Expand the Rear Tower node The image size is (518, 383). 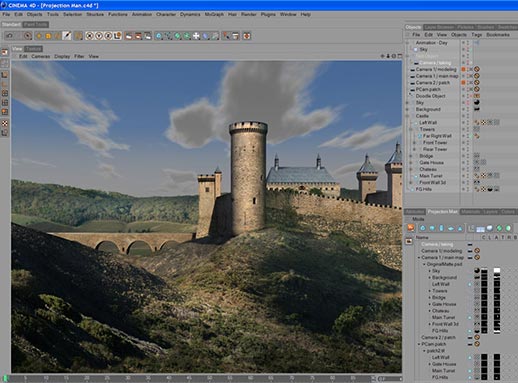pyautogui.click(x=415, y=149)
